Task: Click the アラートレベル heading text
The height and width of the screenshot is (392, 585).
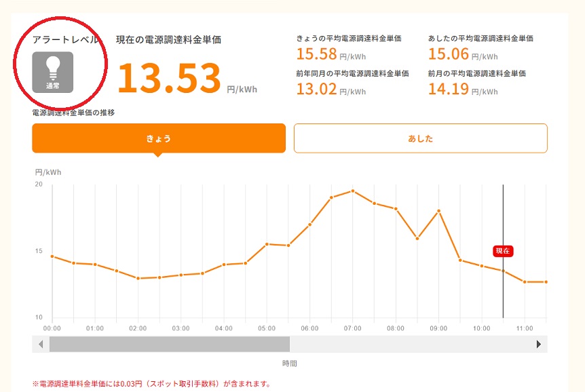Action: (x=66, y=40)
